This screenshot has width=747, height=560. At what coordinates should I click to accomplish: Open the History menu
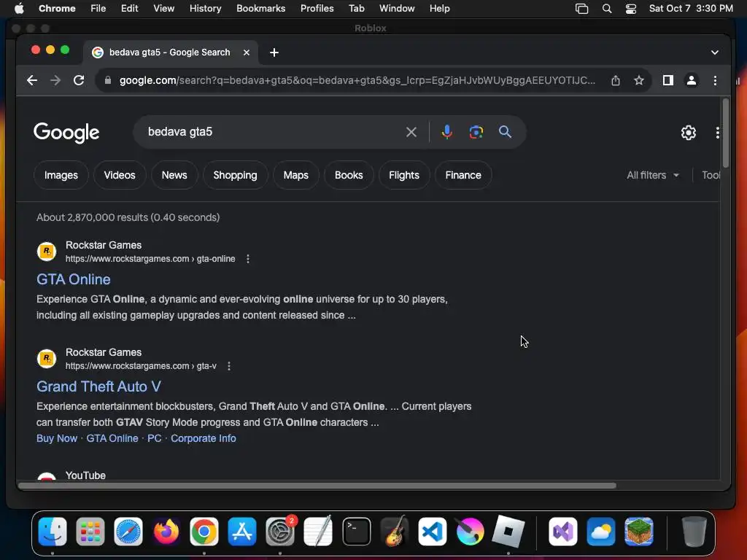coord(205,9)
